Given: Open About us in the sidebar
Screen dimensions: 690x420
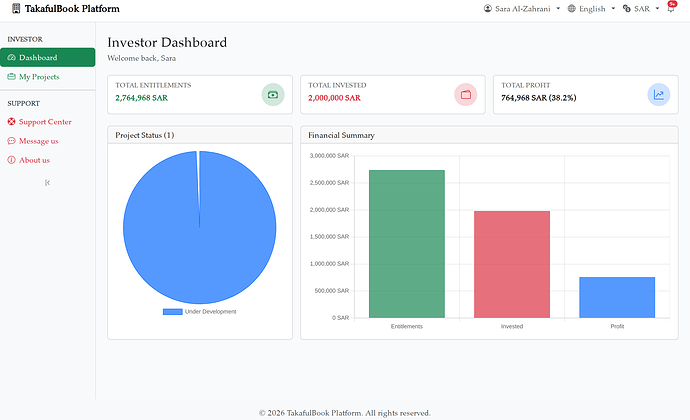Looking at the screenshot, I should point(48,160).
